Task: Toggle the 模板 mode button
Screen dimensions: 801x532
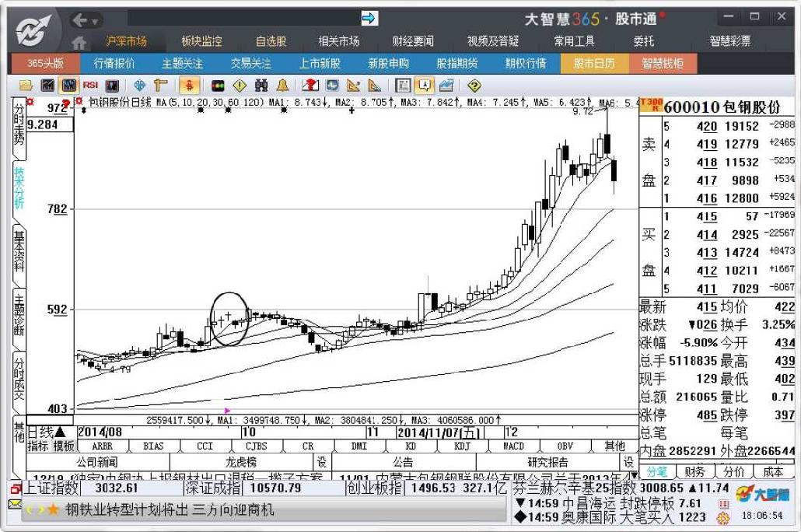Action: point(64,446)
